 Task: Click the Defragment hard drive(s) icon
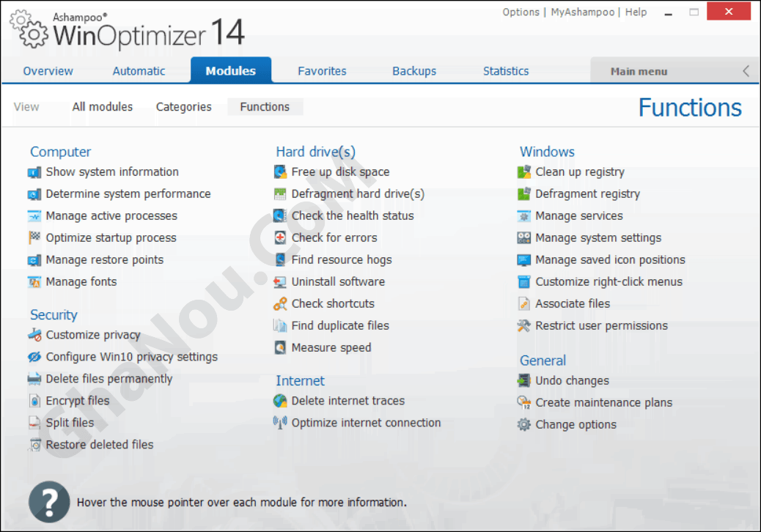[280, 194]
